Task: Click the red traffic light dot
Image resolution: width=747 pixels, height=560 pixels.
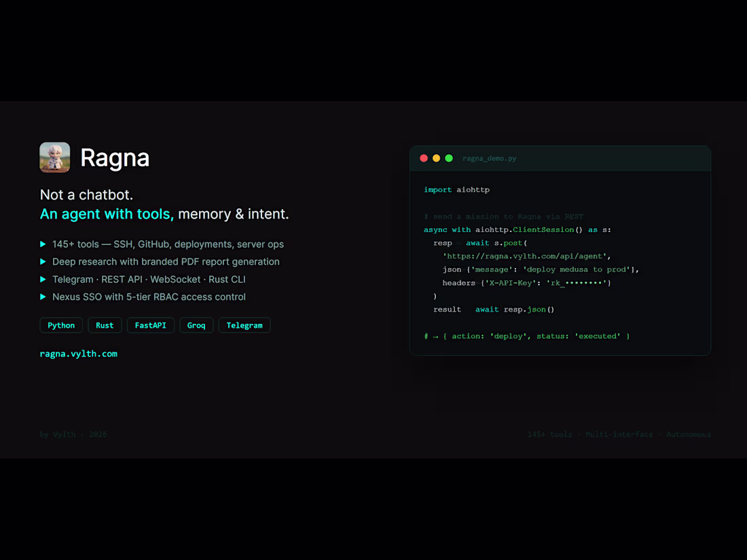Action: (424, 157)
